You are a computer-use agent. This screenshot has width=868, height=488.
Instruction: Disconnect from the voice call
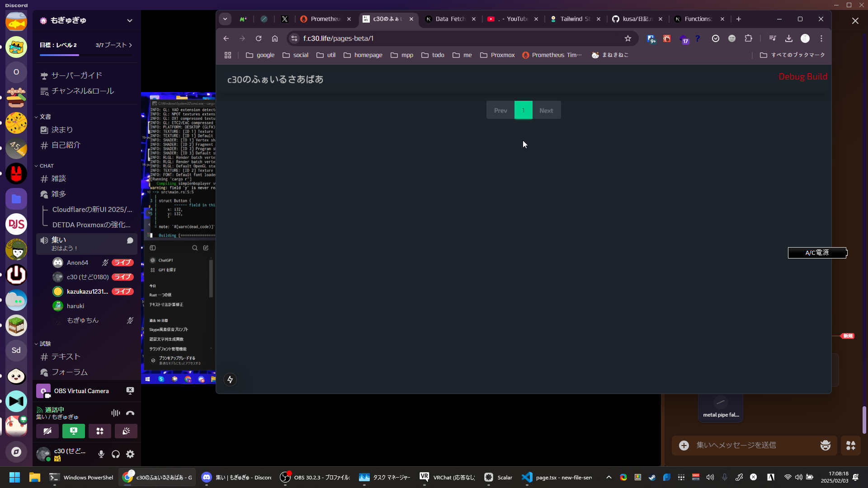coord(130,413)
